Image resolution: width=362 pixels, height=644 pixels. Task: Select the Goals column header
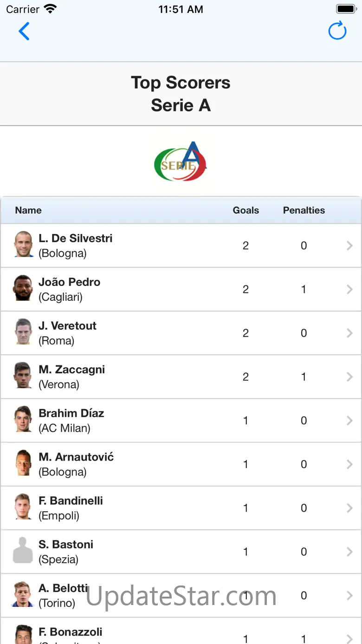coord(246,210)
